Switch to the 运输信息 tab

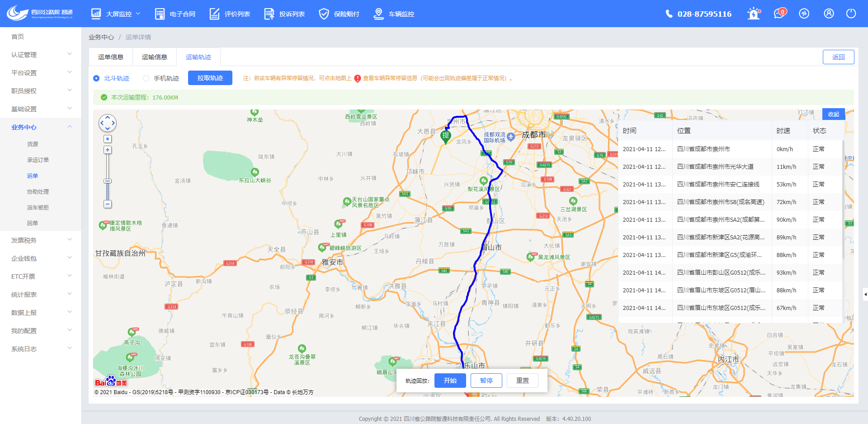point(155,57)
